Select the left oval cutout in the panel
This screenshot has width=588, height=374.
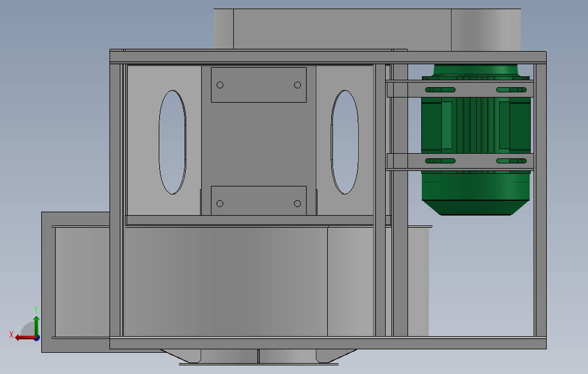173,142
